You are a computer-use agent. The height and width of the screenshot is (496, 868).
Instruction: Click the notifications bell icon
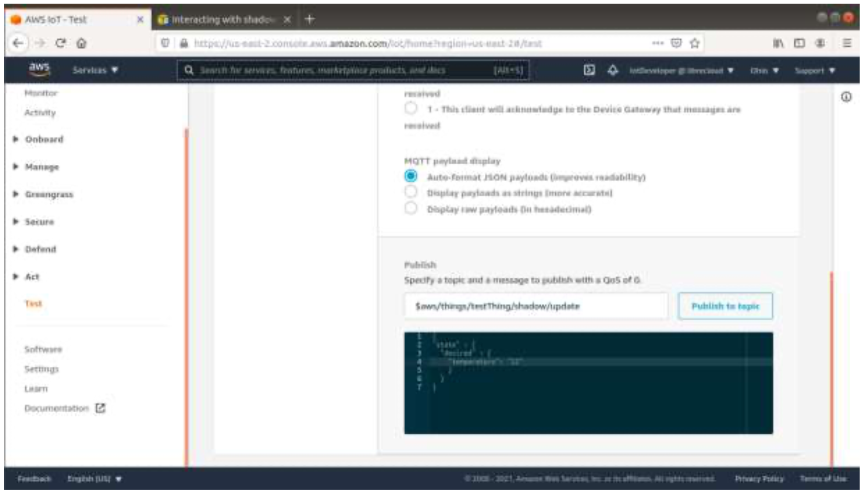coord(612,70)
